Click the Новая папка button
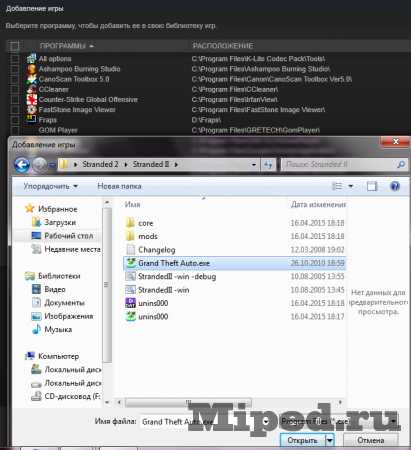This screenshot has width=411, height=450. tap(119, 186)
